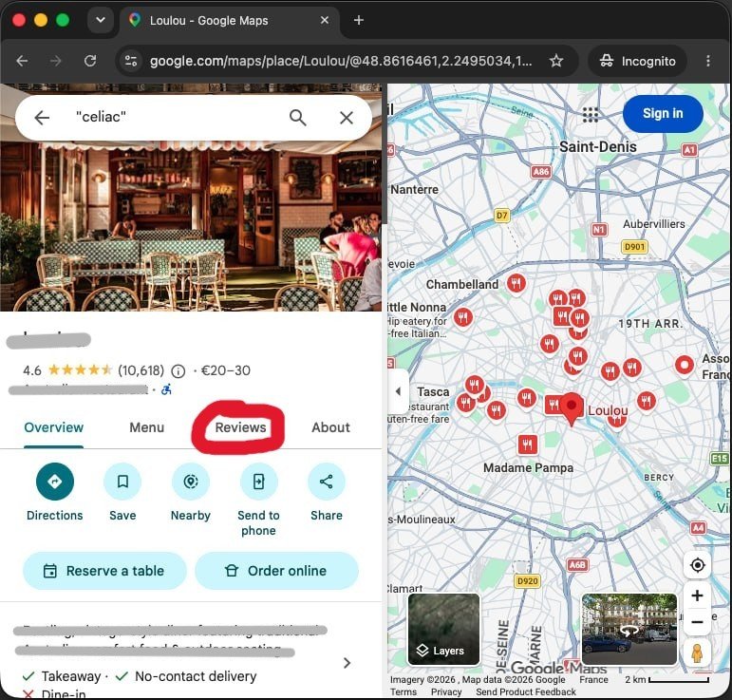Click the magnifier search icon

298,118
